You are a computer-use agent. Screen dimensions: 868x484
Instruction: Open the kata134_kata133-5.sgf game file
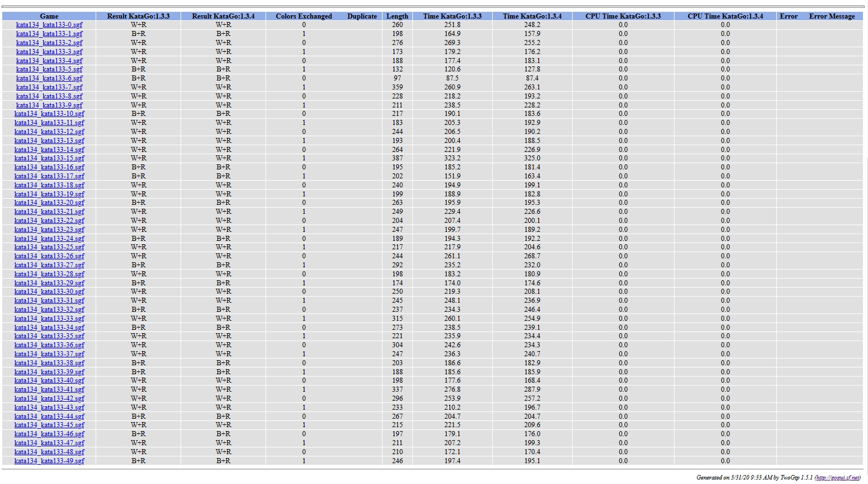click(49, 69)
